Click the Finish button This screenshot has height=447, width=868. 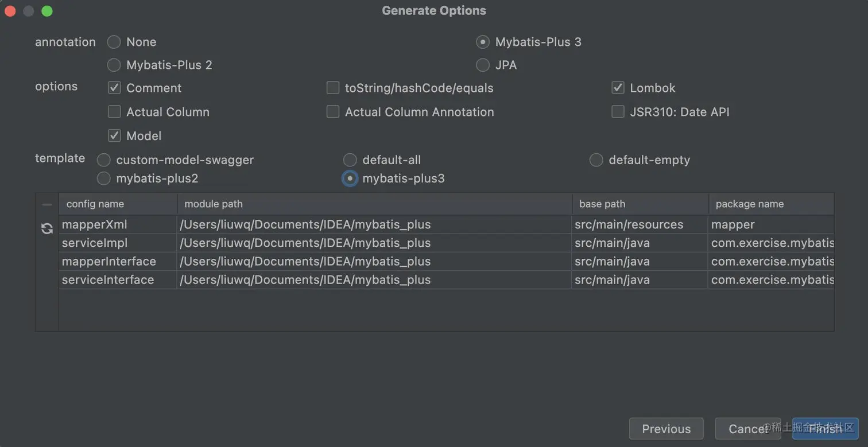pyautogui.click(x=825, y=429)
